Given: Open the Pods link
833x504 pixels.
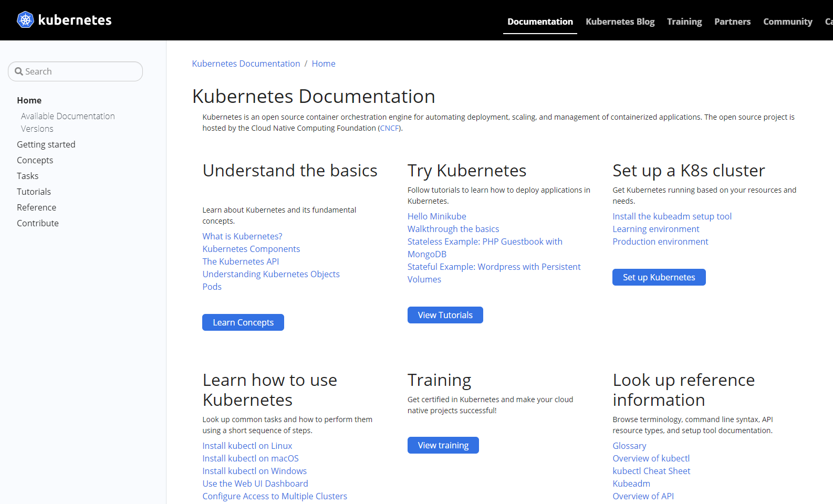Looking at the screenshot, I should [212, 287].
